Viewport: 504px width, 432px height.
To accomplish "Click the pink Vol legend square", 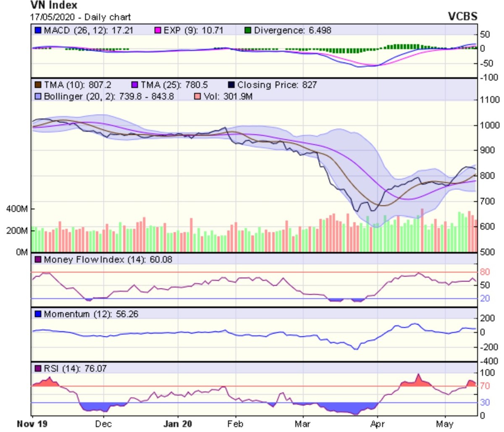I will tap(198, 97).
